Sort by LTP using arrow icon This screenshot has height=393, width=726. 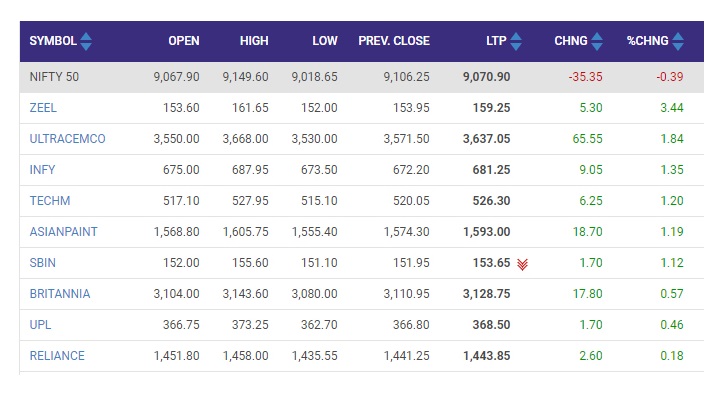click(x=516, y=41)
